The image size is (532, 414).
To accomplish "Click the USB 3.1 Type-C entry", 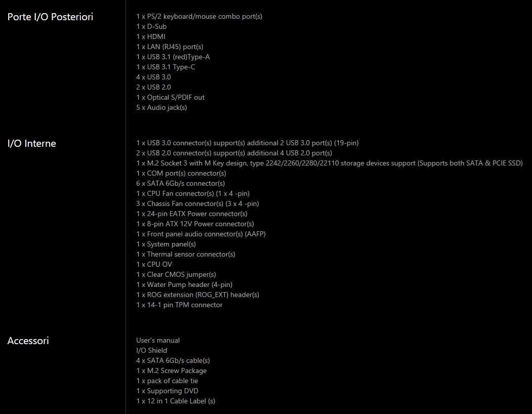I will tap(165, 67).
